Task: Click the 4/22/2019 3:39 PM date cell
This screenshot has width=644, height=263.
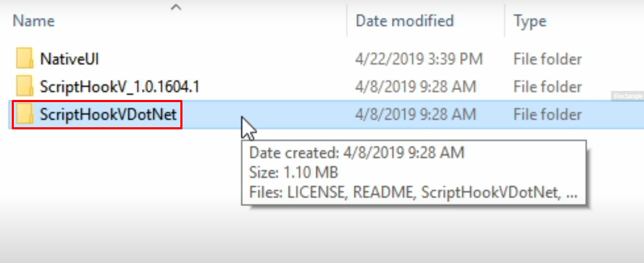Action: 419,59
